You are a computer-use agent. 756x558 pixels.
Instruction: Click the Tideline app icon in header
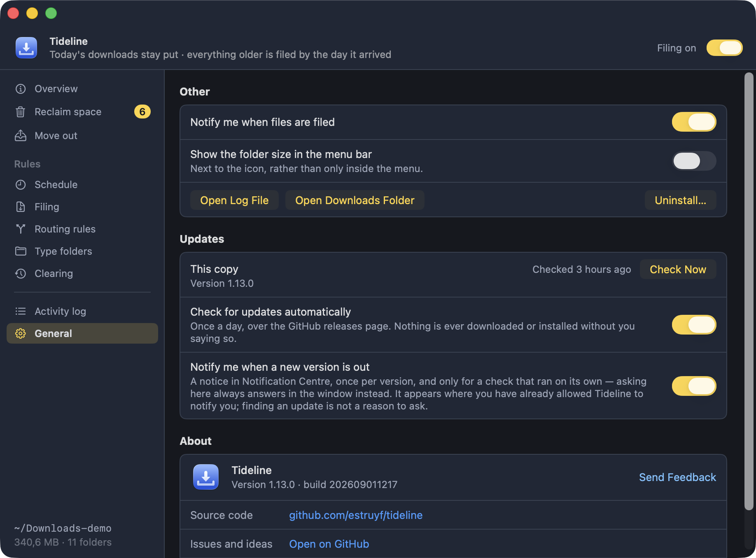[x=26, y=48]
